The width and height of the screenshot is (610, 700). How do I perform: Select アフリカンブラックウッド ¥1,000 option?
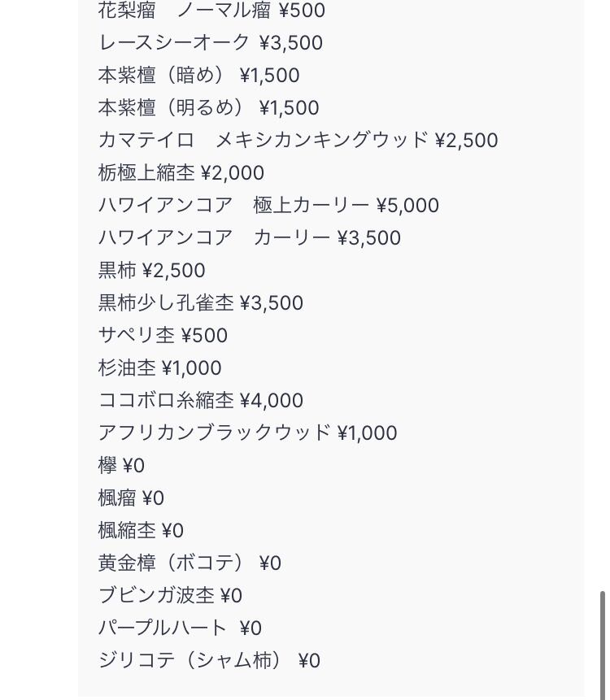[247, 433]
